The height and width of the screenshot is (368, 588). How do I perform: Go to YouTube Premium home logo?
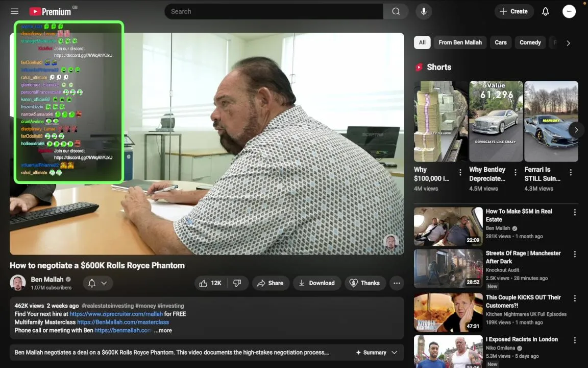[50, 12]
